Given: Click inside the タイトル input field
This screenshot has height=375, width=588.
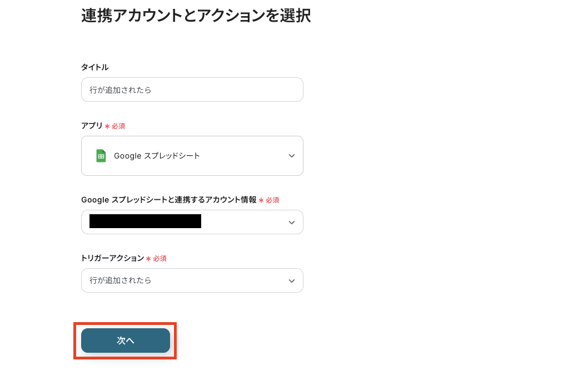Looking at the screenshot, I should [x=192, y=90].
